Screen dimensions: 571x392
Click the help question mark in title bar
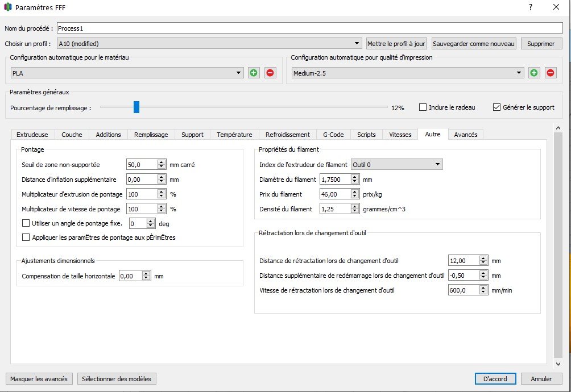click(x=530, y=7)
